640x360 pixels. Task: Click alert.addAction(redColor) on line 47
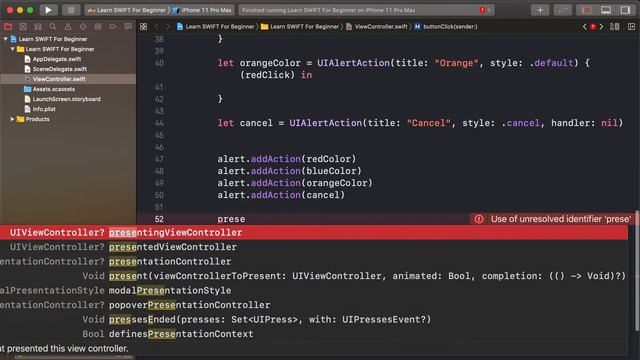pos(287,159)
